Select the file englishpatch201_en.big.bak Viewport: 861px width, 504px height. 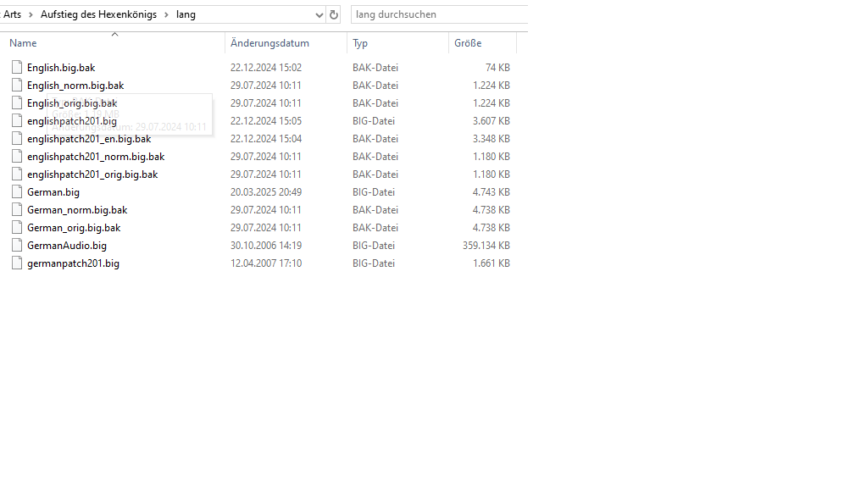[x=89, y=139]
